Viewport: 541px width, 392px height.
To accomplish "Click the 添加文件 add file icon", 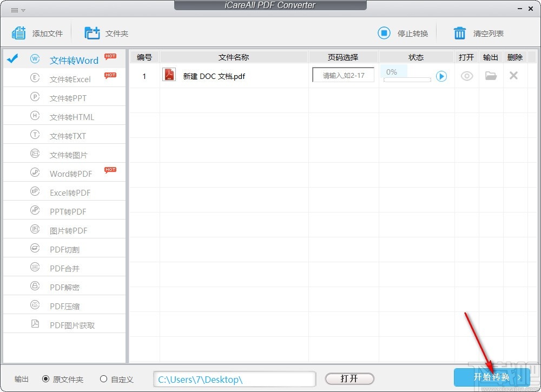I will pyautogui.click(x=19, y=32).
